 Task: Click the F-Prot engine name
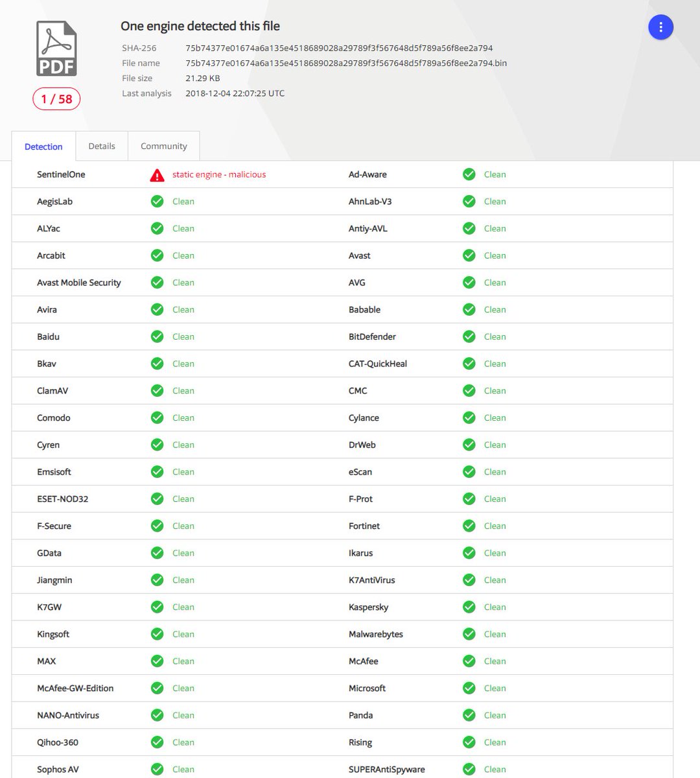360,499
